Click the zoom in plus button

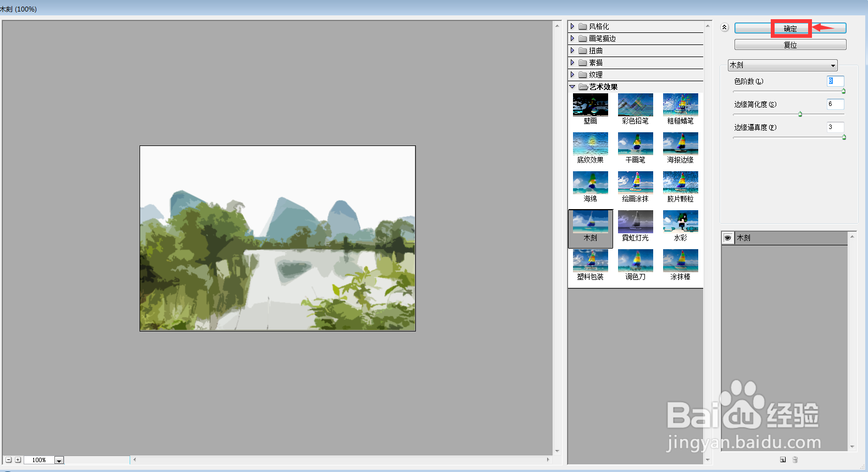[x=18, y=460]
